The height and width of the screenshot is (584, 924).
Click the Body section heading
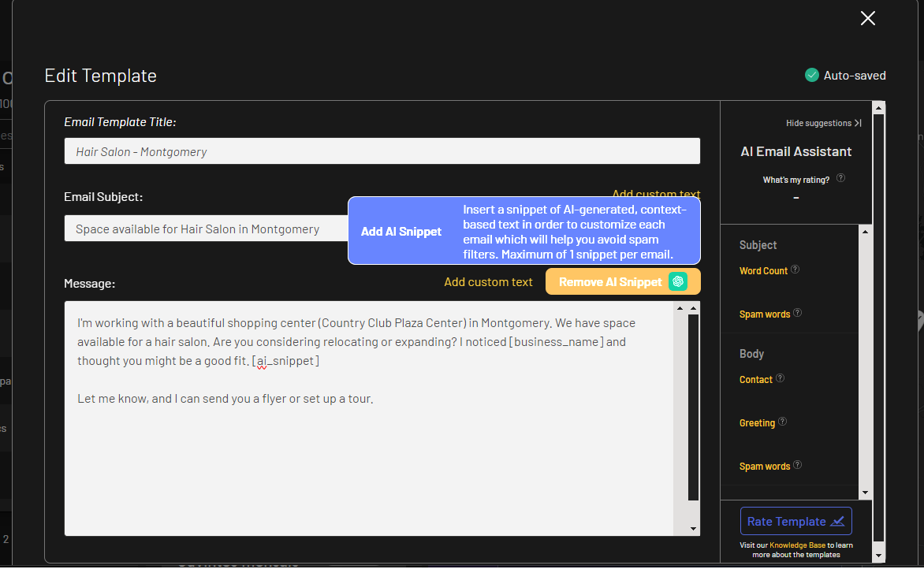tap(751, 354)
